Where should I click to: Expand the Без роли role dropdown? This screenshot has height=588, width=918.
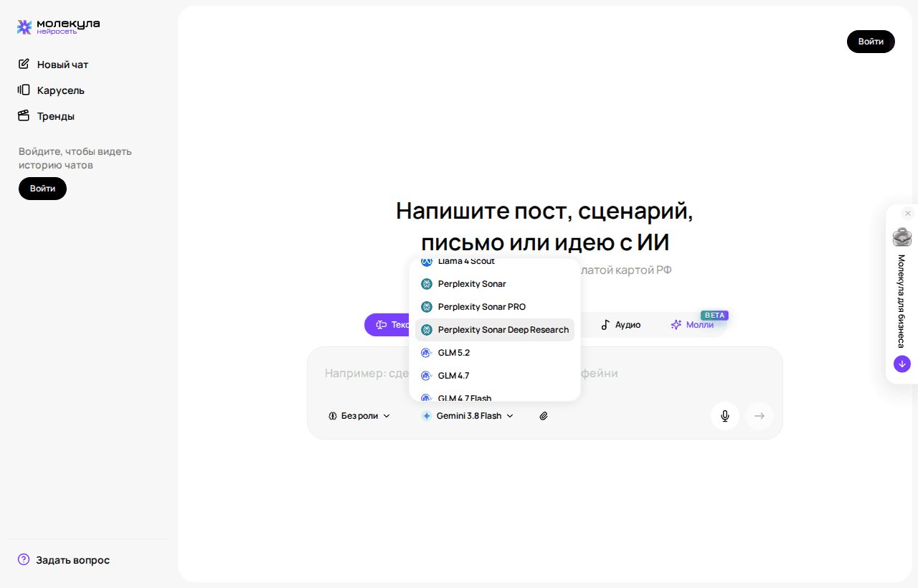pyautogui.click(x=359, y=416)
